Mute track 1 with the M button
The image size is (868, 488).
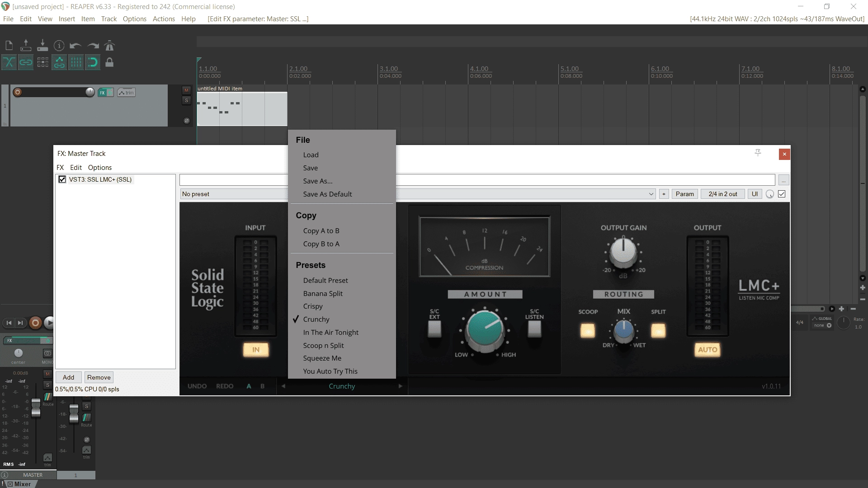[186, 90]
